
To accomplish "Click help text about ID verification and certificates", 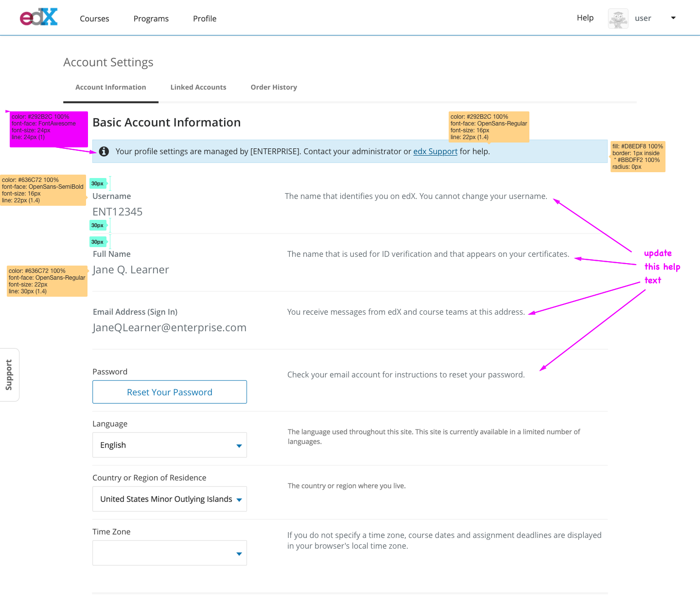I will 428,254.
